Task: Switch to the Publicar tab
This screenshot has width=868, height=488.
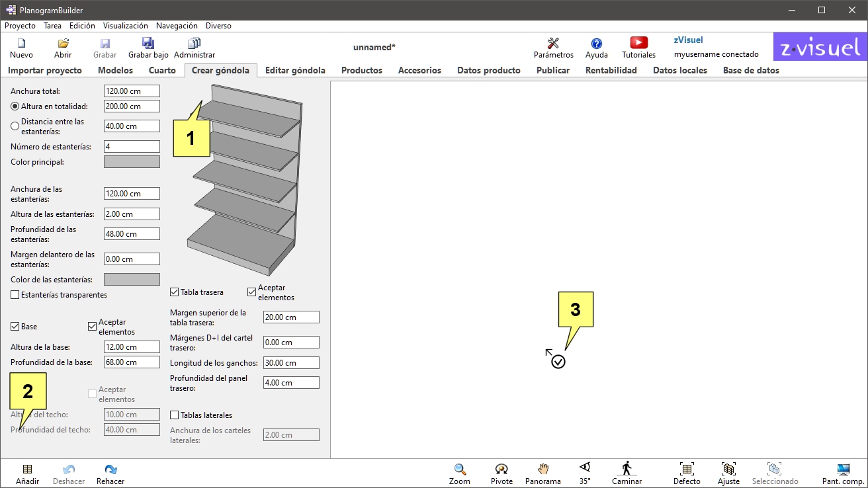Action: point(553,70)
